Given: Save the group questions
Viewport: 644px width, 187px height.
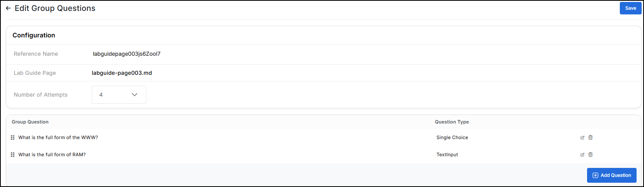Looking at the screenshot, I should click(630, 8).
